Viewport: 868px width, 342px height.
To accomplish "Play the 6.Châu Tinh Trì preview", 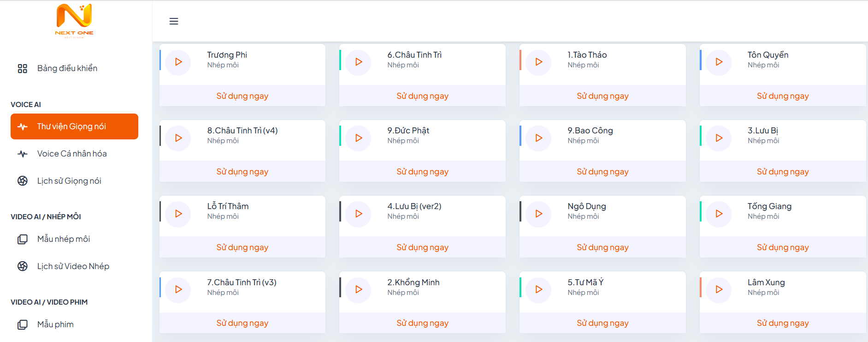I will click(x=358, y=62).
